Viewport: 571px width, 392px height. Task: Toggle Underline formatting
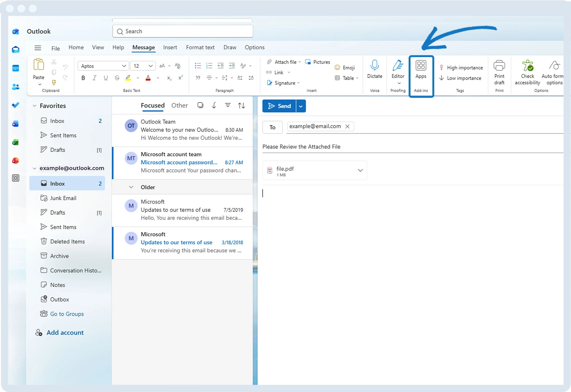click(106, 78)
